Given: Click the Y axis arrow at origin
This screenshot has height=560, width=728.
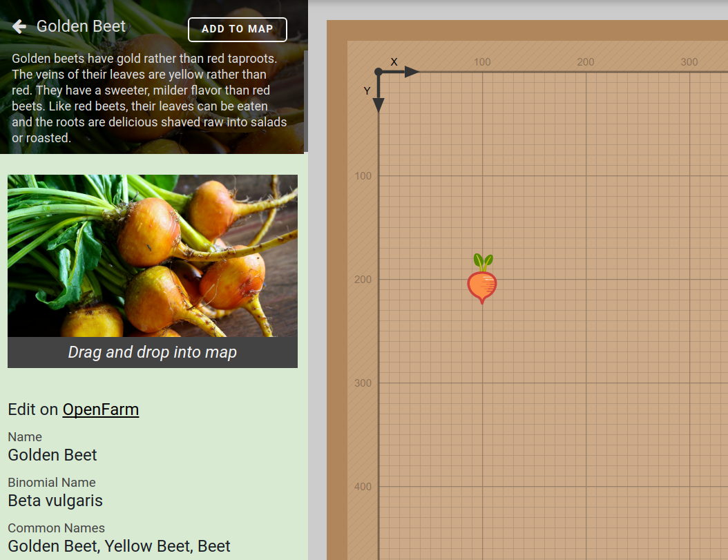Looking at the screenshot, I should point(379,104).
